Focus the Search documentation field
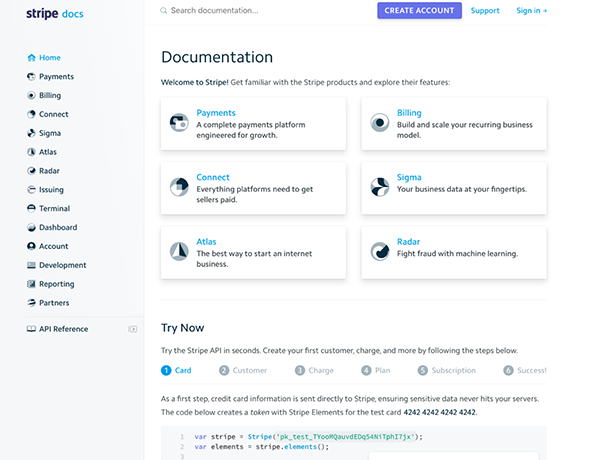 point(214,11)
